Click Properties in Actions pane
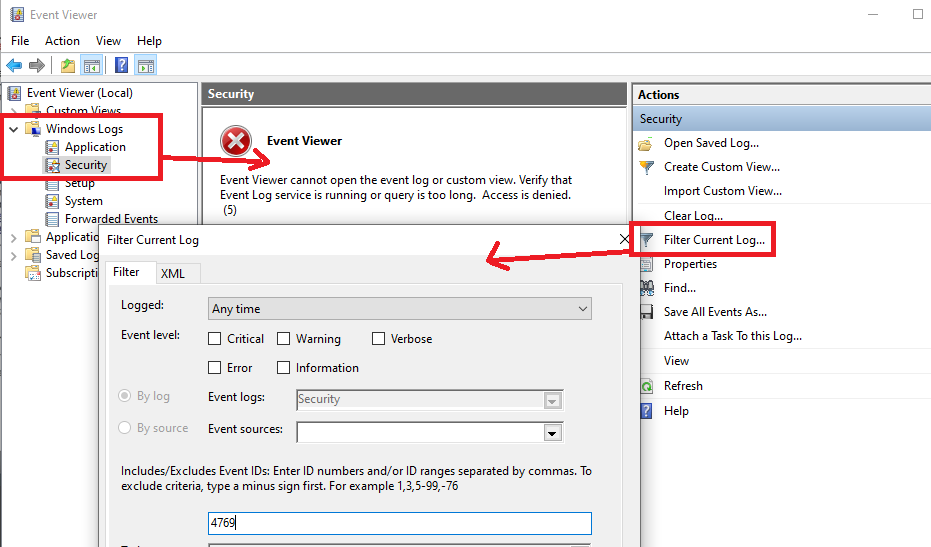The image size is (931, 547). (691, 264)
